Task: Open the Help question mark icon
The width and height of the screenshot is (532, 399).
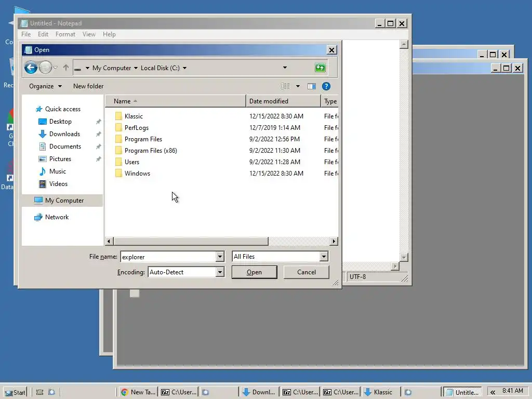Action: [x=326, y=86]
